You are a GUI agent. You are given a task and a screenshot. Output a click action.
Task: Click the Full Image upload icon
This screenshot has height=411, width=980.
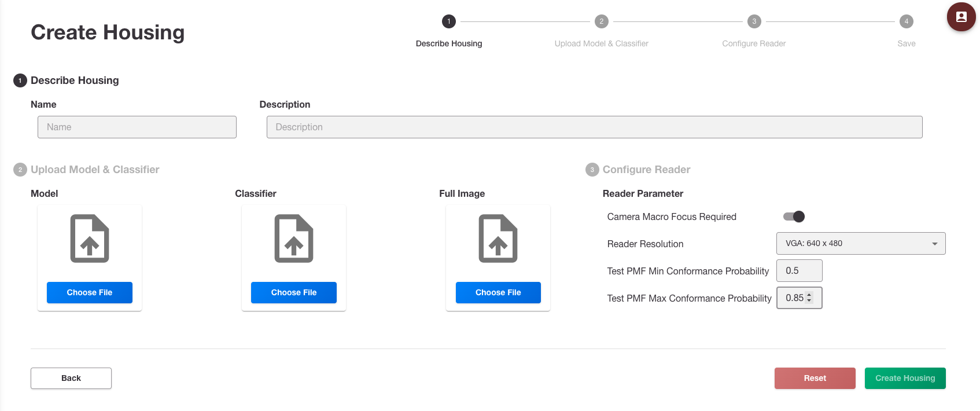[x=498, y=238]
